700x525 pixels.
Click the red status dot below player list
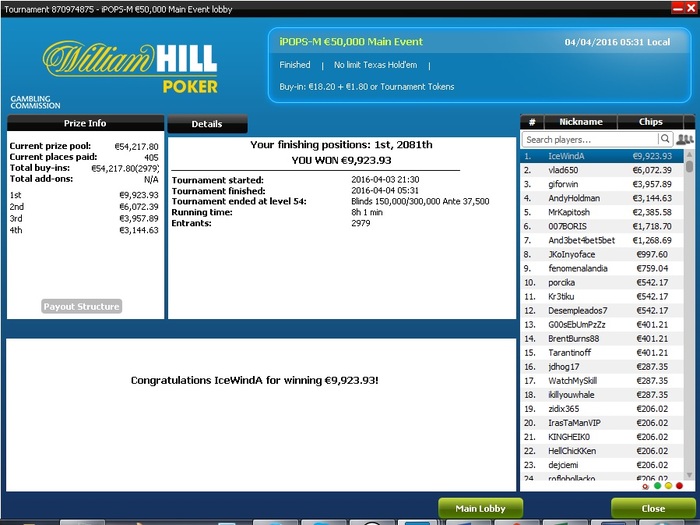[x=679, y=486]
